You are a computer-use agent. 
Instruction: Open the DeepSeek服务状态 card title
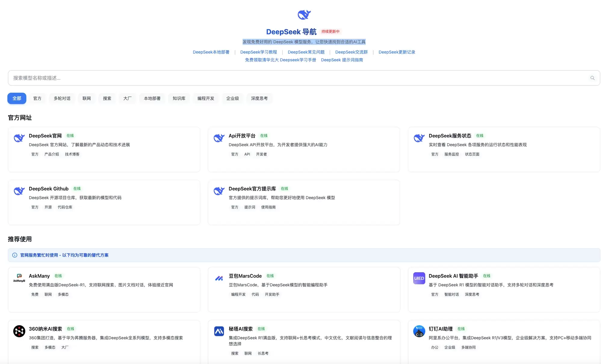(x=450, y=136)
